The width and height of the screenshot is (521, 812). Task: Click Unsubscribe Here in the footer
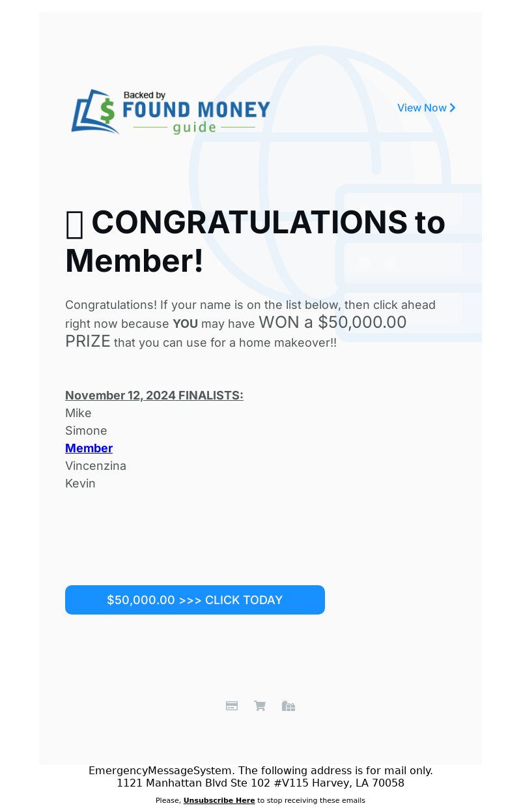point(219,800)
